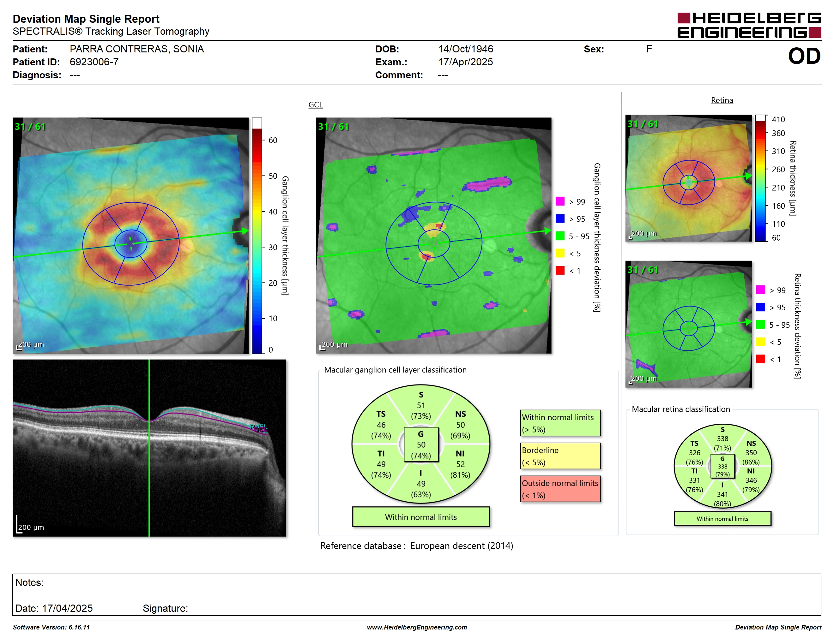Viewport: 834px width, 644px height.
Task: Click the OCT B-scan cross-section image
Action: pyautogui.click(x=149, y=448)
